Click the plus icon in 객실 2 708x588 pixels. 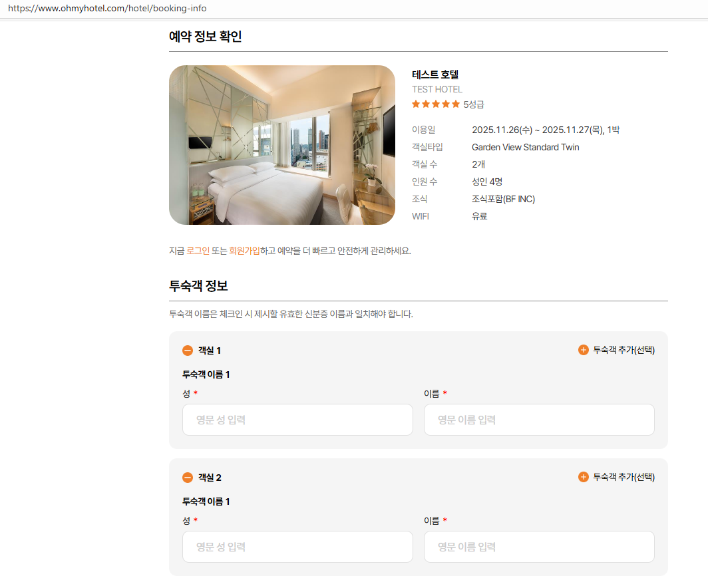click(x=584, y=477)
